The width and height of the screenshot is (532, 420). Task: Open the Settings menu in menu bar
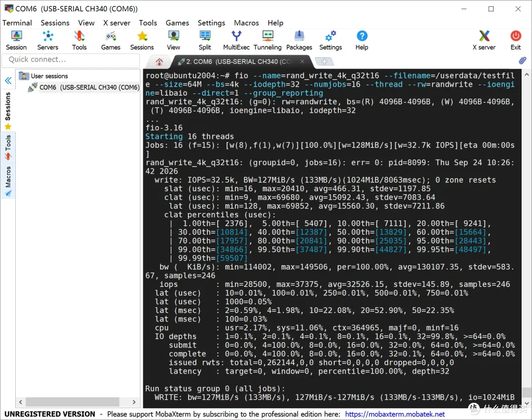[x=211, y=23]
